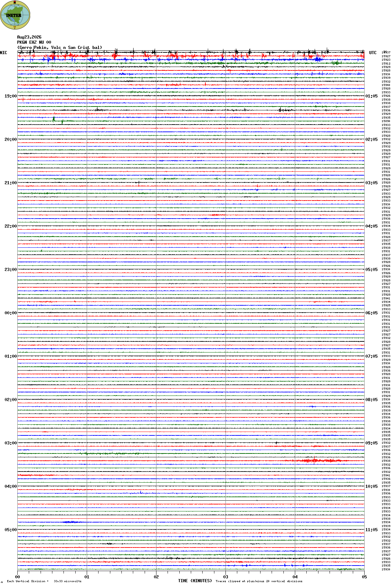Click the 05 minute axis tick label
The image size is (392, 586).
pos(364,577)
